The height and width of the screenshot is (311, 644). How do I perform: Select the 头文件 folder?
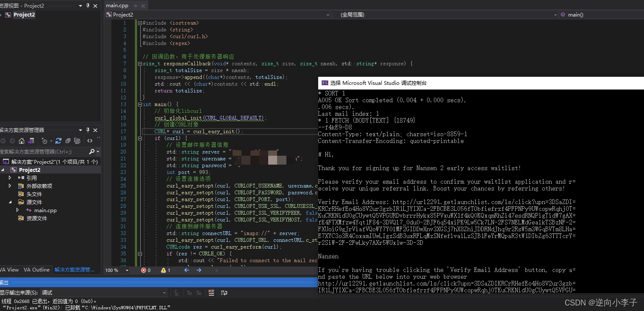tap(34, 194)
